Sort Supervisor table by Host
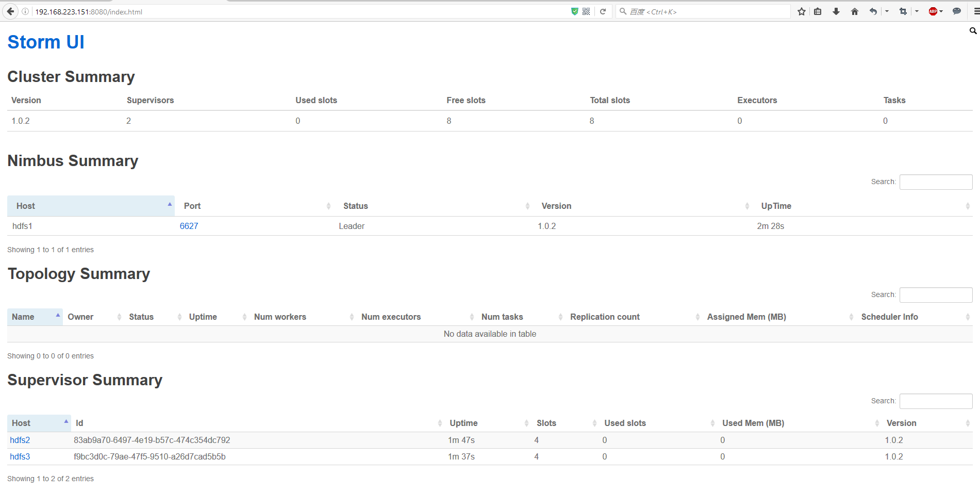The height and width of the screenshot is (492, 980). pos(39,423)
